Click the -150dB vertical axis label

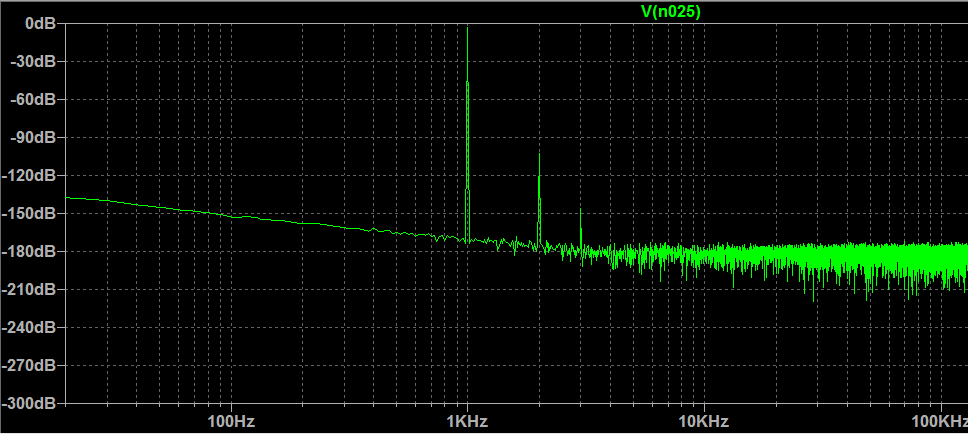(x=30, y=213)
